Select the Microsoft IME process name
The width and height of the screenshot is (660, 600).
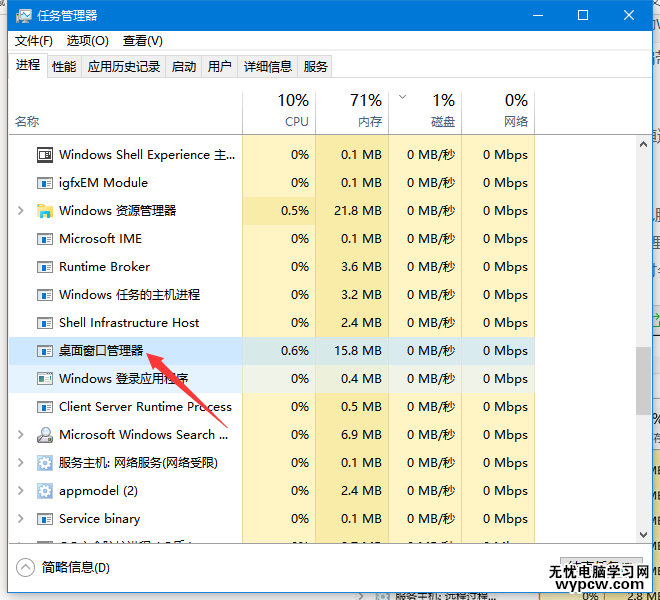[x=100, y=239]
